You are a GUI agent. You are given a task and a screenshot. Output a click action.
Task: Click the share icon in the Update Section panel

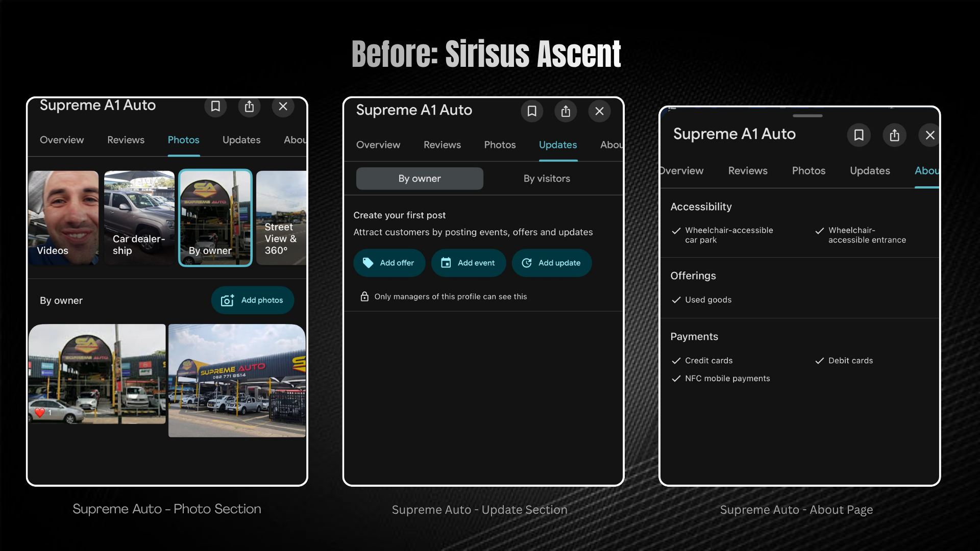click(x=566, y=111)
